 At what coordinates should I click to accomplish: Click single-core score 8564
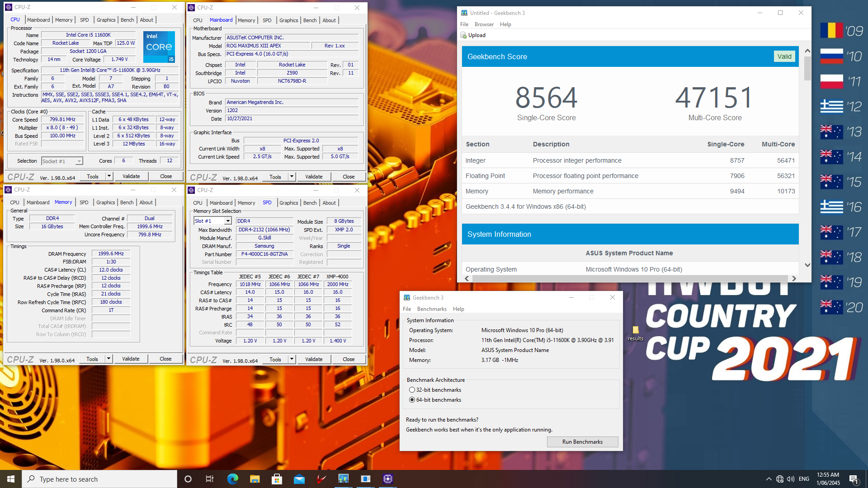[x=546, y=98]
